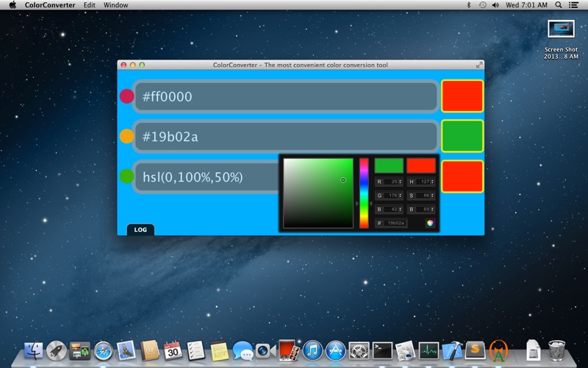Screen dimensions: 588x368
Task: Enter full screen with the window's expand arrows
Action: pyautogui.click(x=479, y=65)
